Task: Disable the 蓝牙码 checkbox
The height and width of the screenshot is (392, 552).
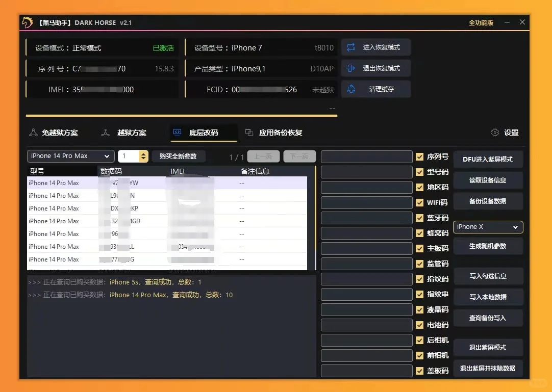Action: click(420, 218)
